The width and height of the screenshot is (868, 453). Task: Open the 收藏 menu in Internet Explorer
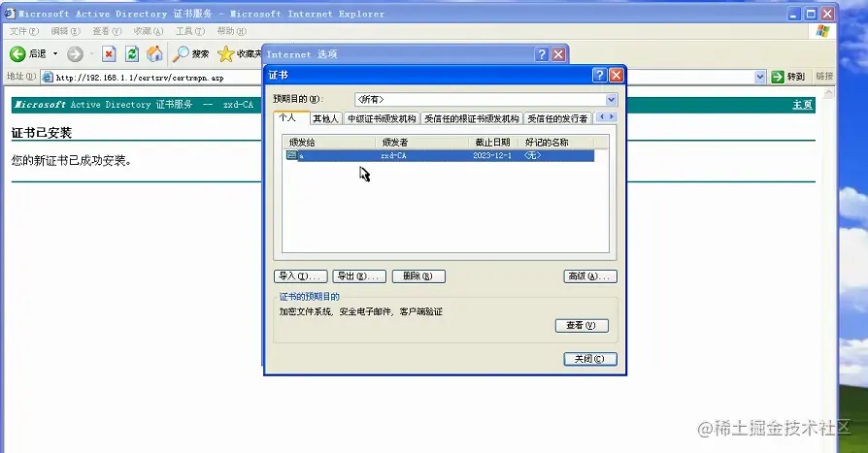pos(149,31)
